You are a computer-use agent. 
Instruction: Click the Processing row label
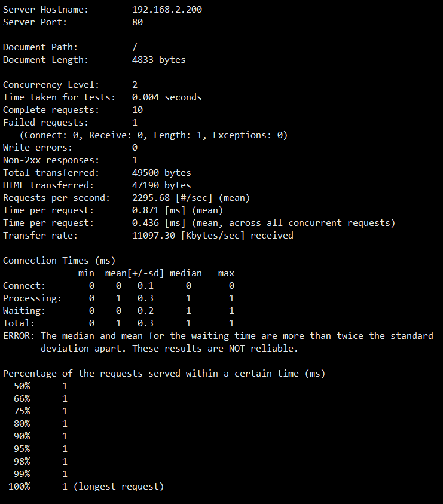click(x=32, y=298)
